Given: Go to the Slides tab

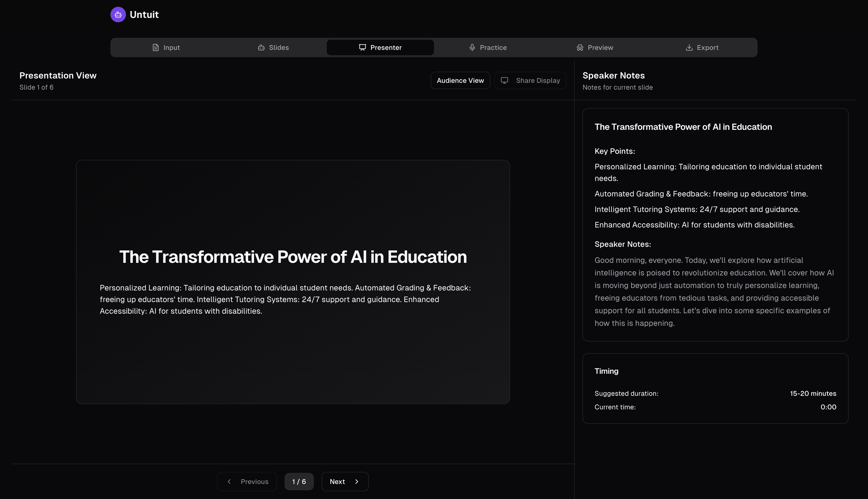Looking at the screenshot, I should pyautogui.click(x=273, y=47).
